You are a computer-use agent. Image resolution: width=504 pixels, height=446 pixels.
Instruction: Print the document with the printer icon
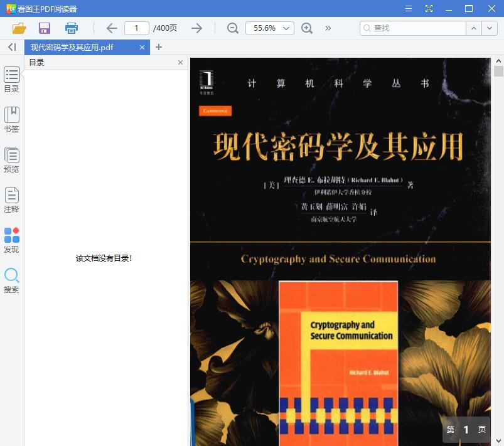pos(72,28)
